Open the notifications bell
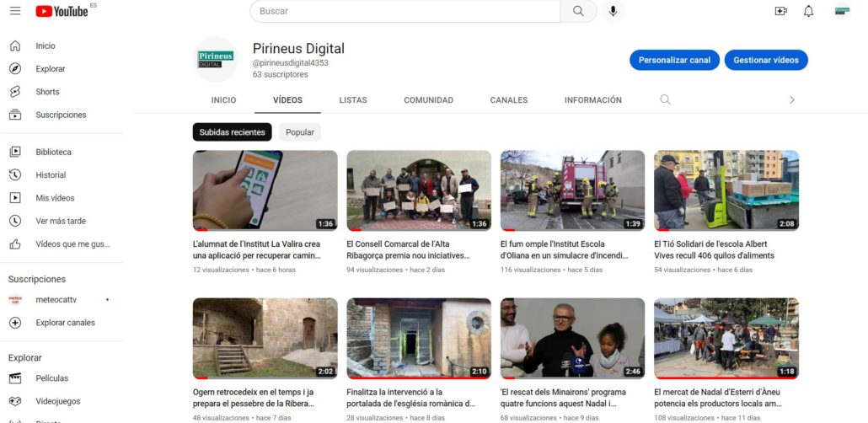The height and width of the screenshot is (423, 868). pyautogui.click(x=808, y=11)
